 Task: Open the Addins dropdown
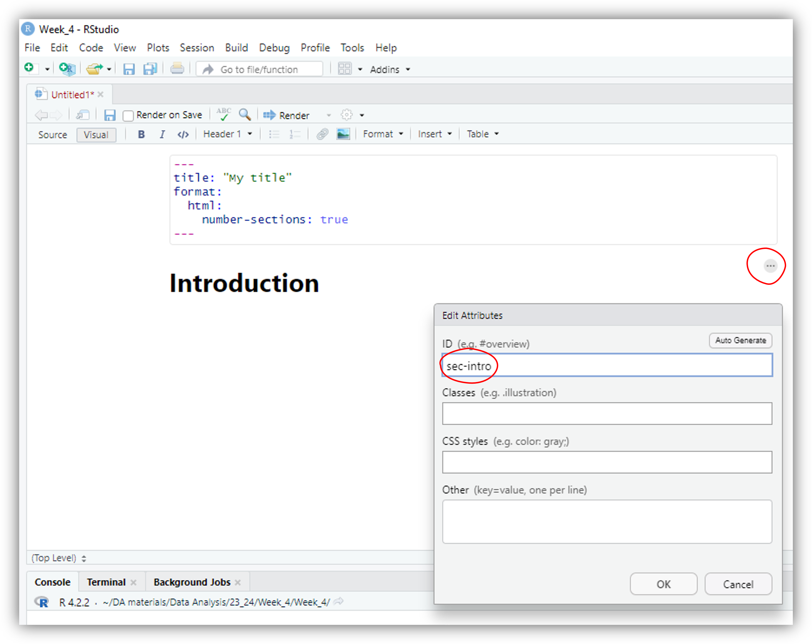pyautogui.click(x=390, y=69)
